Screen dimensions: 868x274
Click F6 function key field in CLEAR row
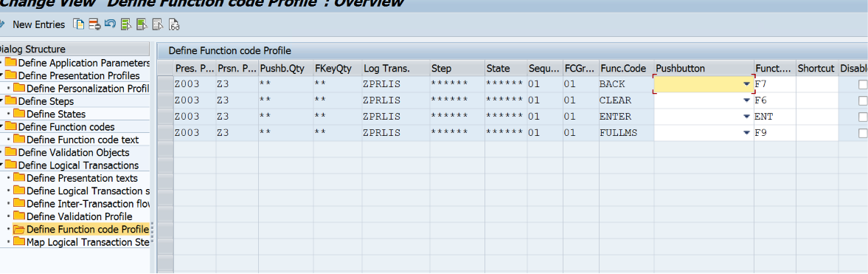click(774, 101)
